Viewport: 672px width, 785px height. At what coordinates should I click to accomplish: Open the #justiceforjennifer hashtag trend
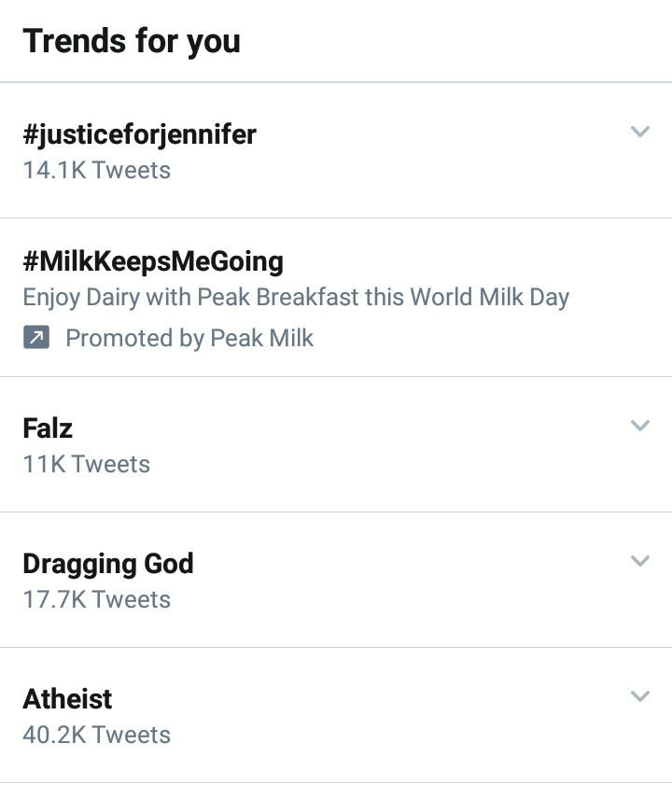(139, 134)
